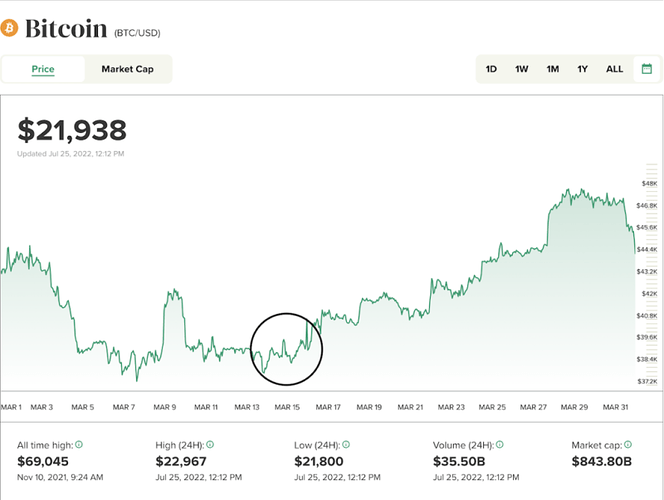Click info icon beside All time high

(79, 444)
